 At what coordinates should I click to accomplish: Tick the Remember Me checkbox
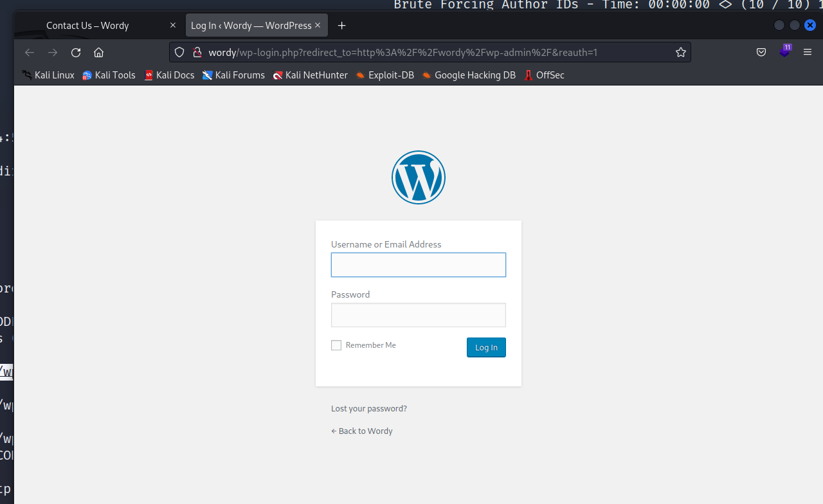coord(336,345)
